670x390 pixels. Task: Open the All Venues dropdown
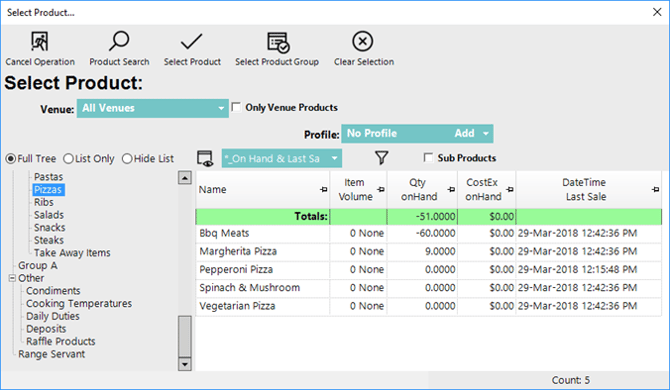point(153,108)
